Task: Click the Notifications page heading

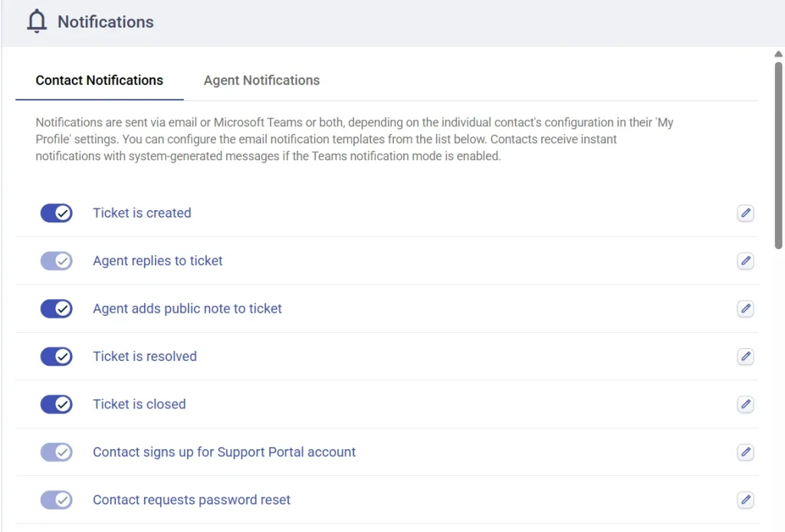Action: tap(106, 22)
